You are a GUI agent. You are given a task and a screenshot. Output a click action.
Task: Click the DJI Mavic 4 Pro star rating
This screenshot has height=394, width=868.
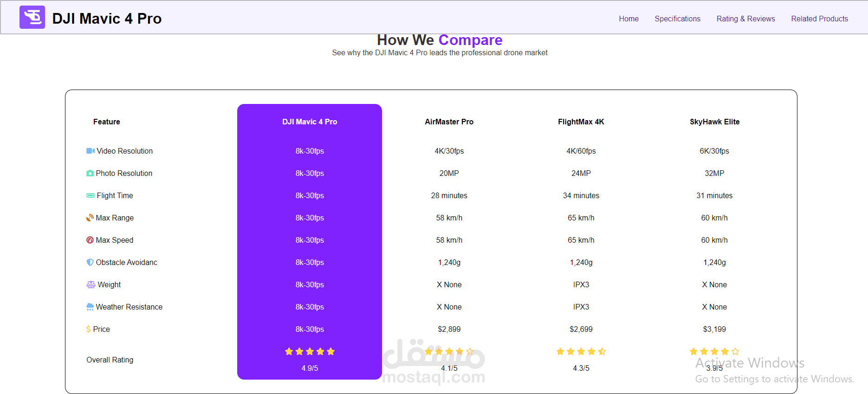[x=310, y=351]
